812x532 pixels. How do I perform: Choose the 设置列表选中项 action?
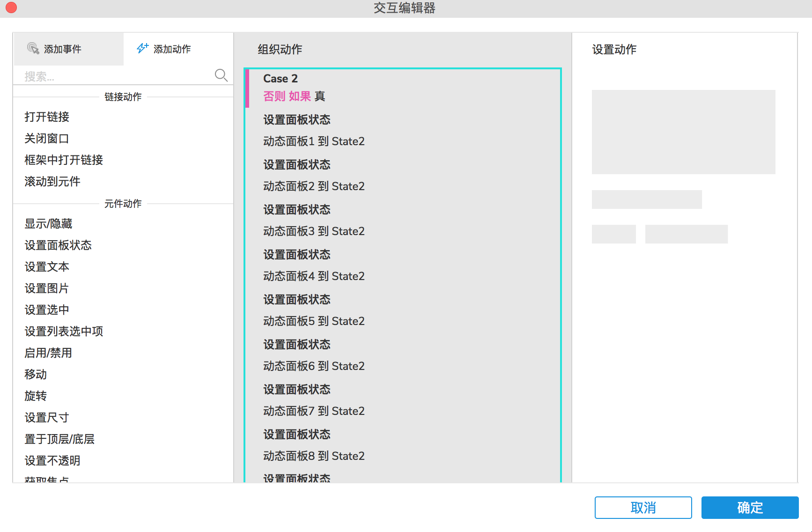[x=64, y=331]
